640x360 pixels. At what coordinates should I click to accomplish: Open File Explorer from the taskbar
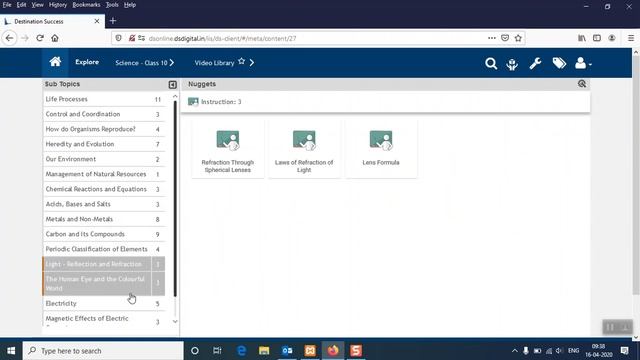point(264,351)
